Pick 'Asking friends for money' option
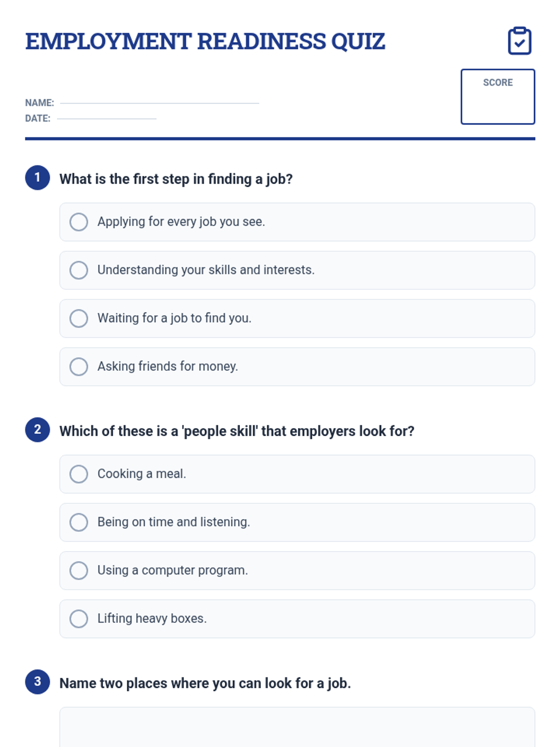The height and width of the screenshot is (747, 560). pyautogui.click(x=297, y=366)
